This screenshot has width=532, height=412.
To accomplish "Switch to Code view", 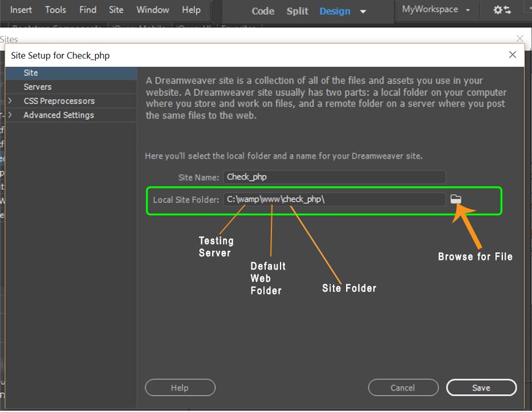I will [262, 11].
